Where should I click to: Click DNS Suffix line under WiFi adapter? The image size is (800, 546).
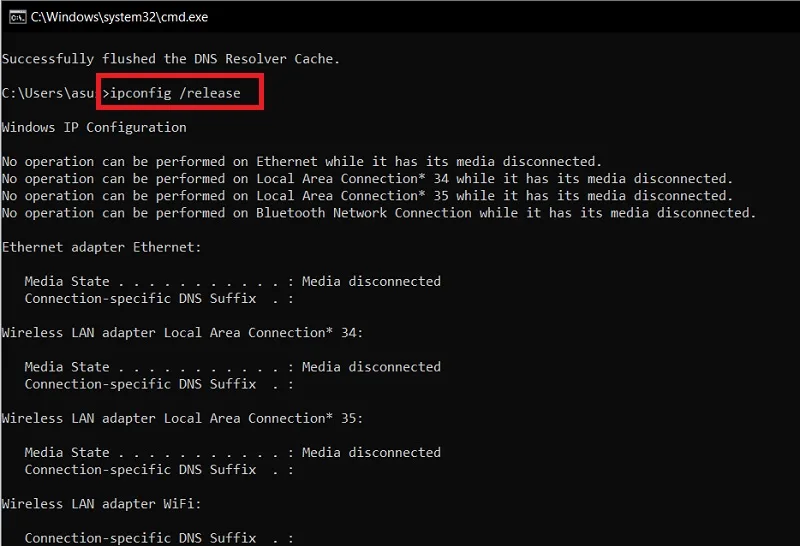click(x=159, y=538)
